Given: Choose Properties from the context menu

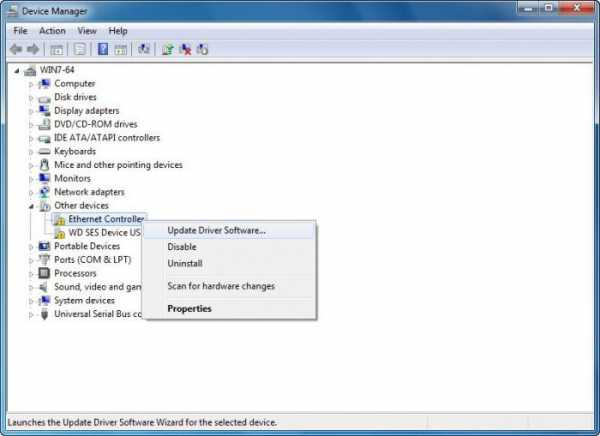Looking at the screenshot, I should tap(229, 309).
